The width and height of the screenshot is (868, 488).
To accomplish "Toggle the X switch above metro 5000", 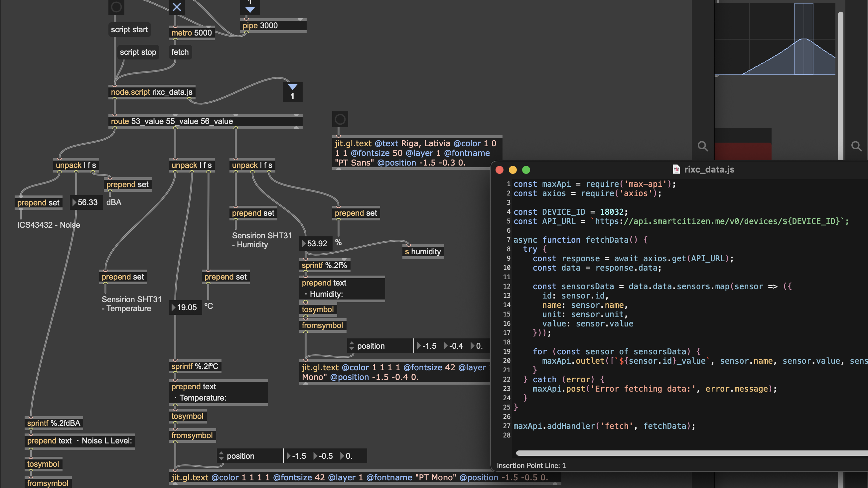I will coord(177,7).
